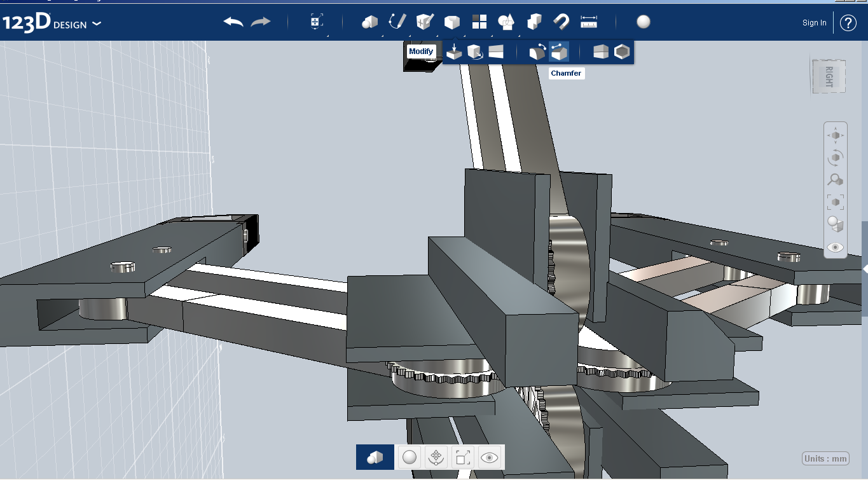
Task: Open the Construct tool menu
Action: [x=424, y=22]
